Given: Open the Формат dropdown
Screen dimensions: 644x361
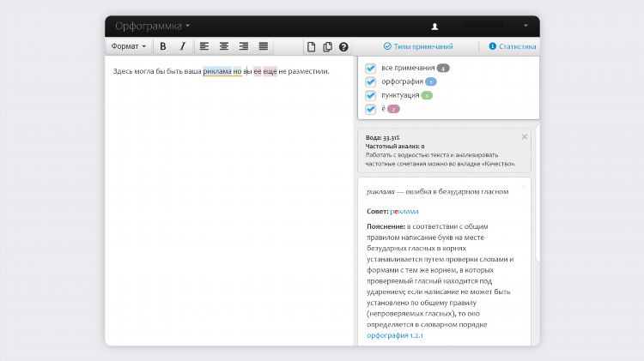Looking at the screenshot, I should [129, 46].
